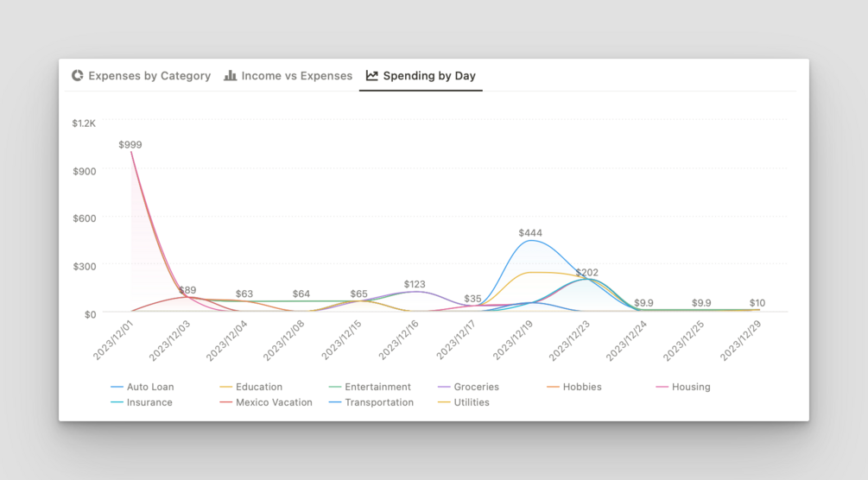Toggle Utilities series in legend
868x480 pixels.
[x=463, y=402]
